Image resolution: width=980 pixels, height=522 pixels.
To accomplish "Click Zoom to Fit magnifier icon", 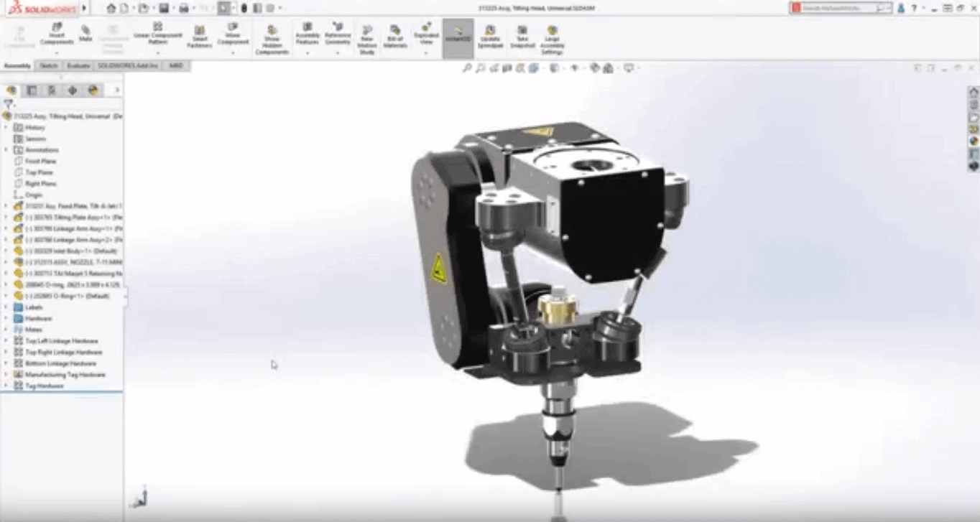I will click(467, 68).
